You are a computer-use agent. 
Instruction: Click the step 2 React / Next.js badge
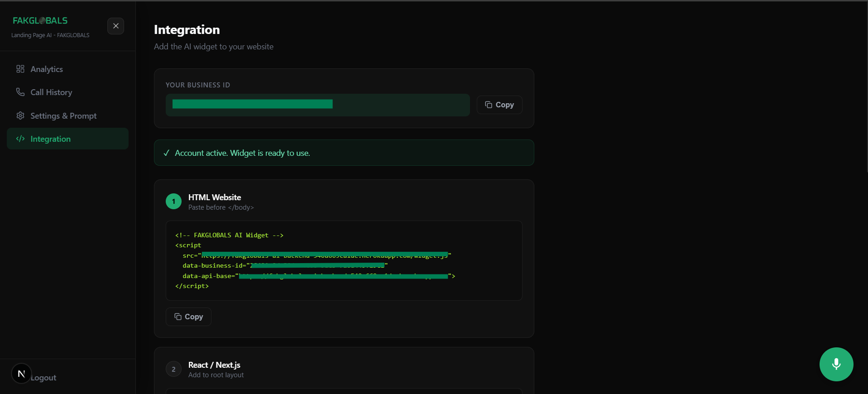pos(173,369)
